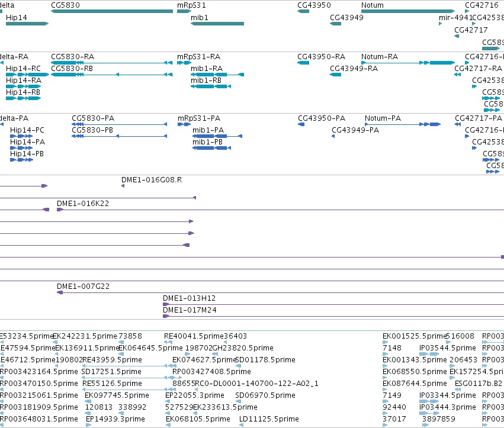The width and height of the screenshot is (504, 428).
Task: Click the Hip14-PB protein label
Action: (27, 154)
